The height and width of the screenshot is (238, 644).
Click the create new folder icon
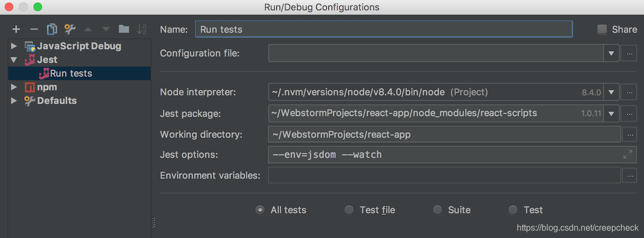click(x=124, y=29)
